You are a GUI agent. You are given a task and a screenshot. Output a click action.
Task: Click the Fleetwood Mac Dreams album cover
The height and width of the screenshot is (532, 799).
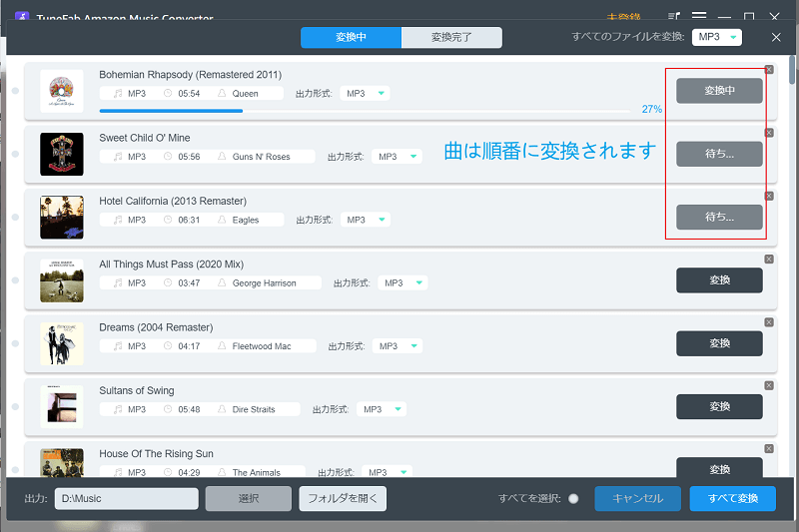(x=62, y=343)
